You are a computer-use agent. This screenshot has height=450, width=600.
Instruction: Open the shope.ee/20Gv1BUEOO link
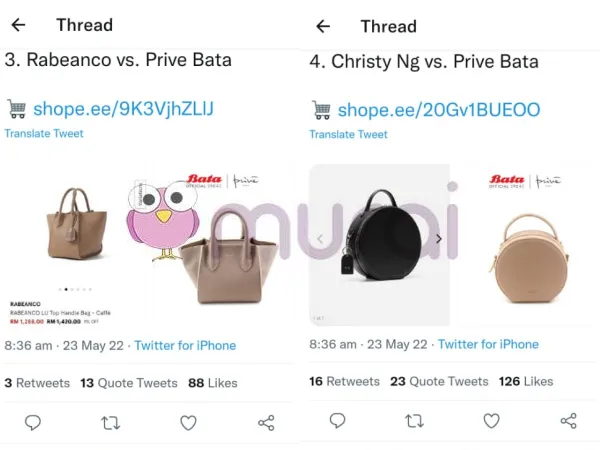pyautogui.click(x=439, y=110)
